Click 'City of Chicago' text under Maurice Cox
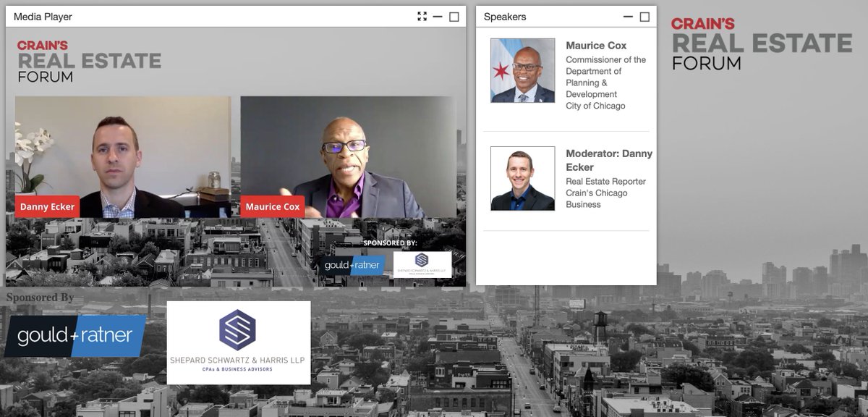Image resolution: width=868 pixels, height=417 pixels. click(595, 106)
